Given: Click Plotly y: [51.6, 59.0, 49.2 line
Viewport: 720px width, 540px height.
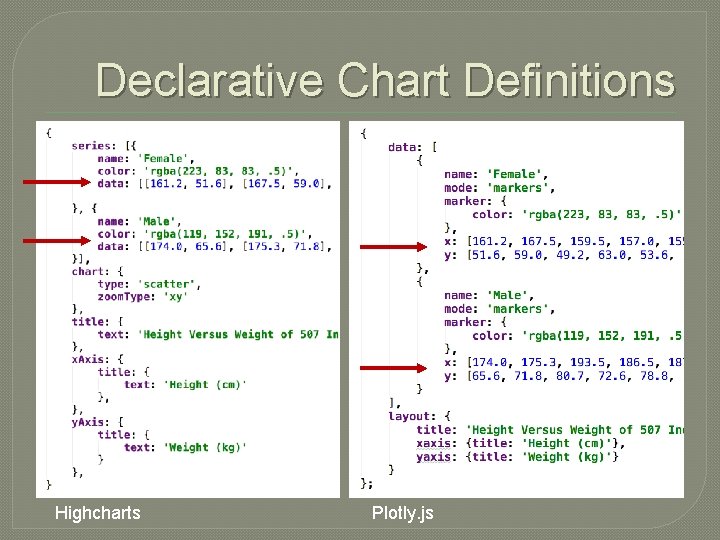Looking at the screenshot, I should click(x=559, y=255).
